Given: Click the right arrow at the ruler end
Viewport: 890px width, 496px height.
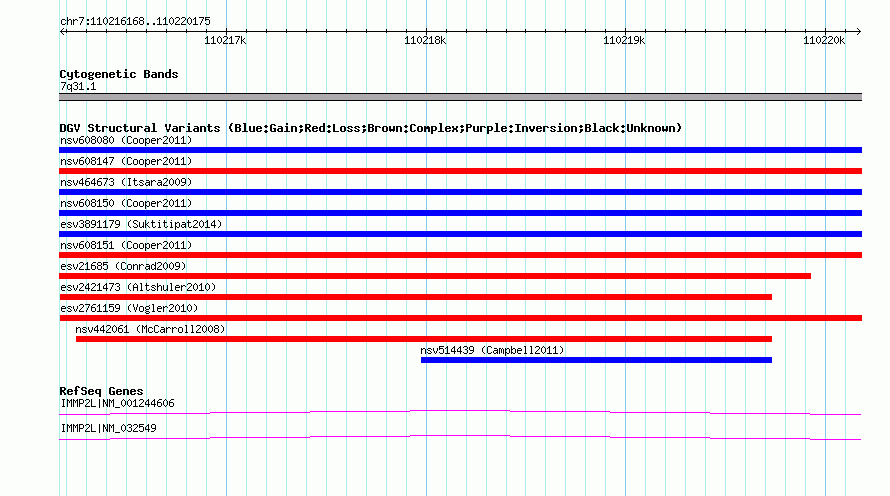Looking at the screenshot, I should (858, 32).
